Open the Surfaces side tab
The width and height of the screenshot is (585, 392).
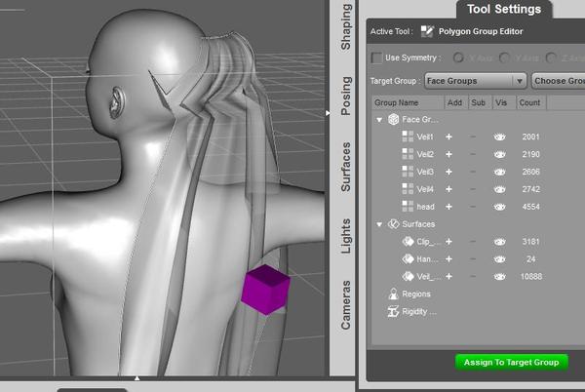346,167
